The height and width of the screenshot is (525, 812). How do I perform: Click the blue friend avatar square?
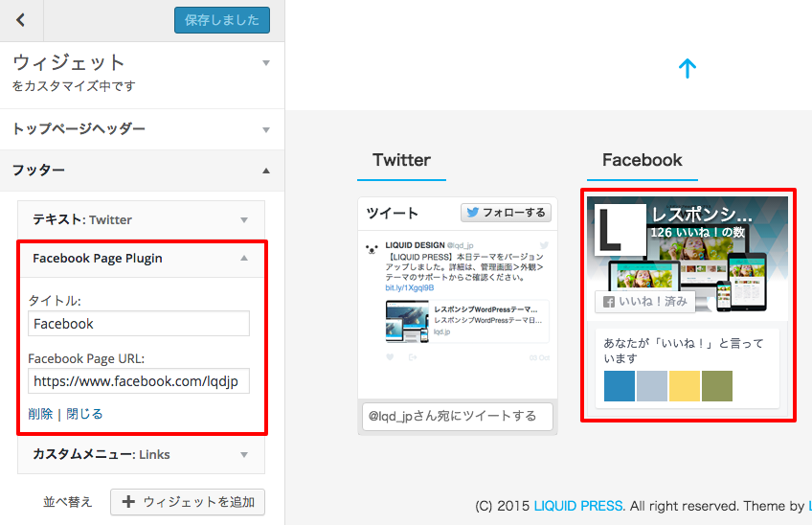coord(620,386)
